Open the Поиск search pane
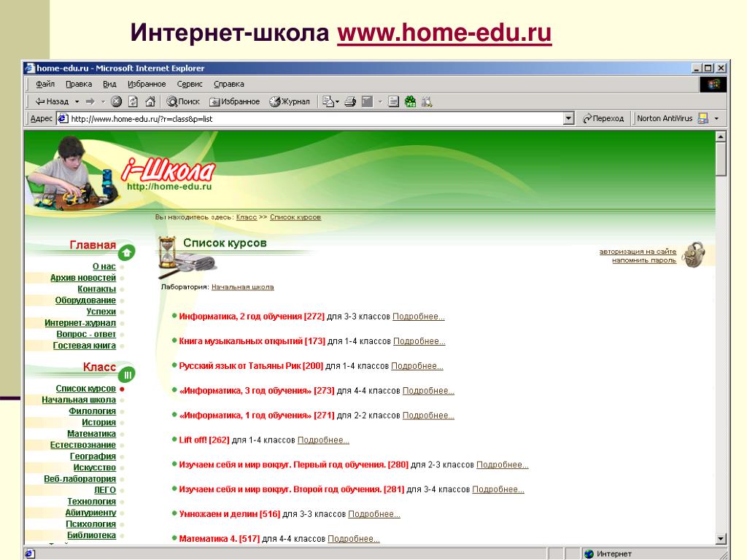The image size is (747, 560). click(183, 101)
